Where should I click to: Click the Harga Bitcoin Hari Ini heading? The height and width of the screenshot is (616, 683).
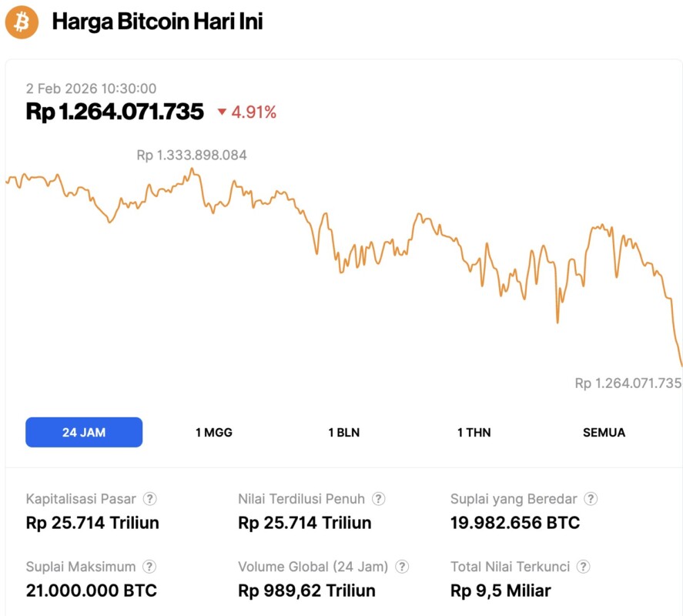click(x=158, y=22)
